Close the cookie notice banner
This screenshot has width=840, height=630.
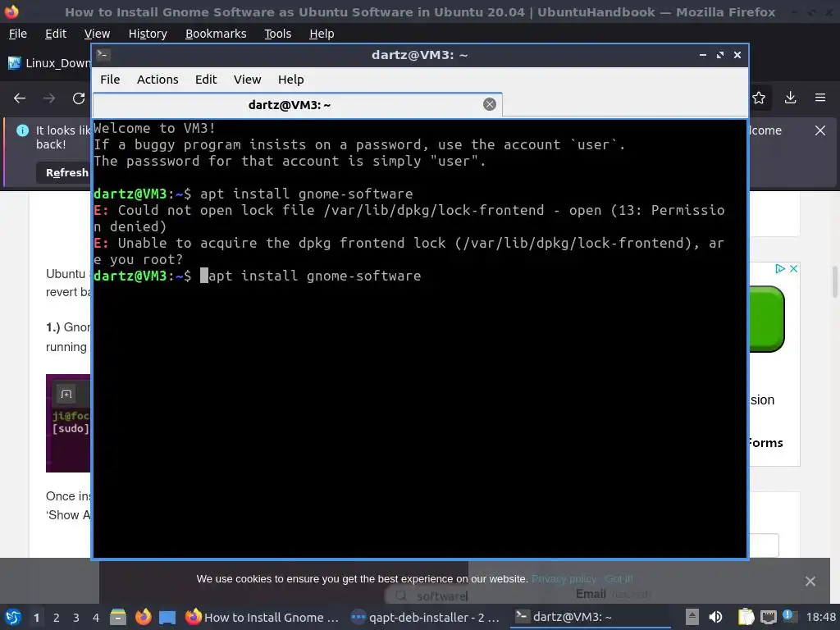(x=810, y=581)
